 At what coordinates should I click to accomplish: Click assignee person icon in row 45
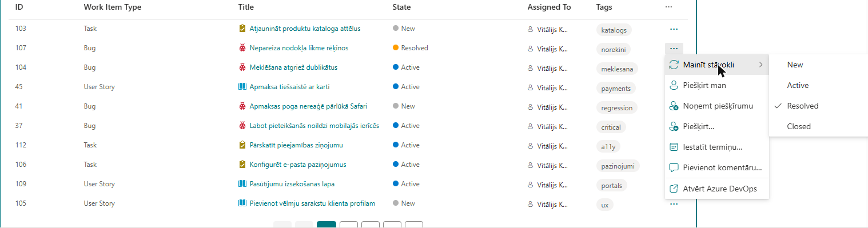click(530, 87)
